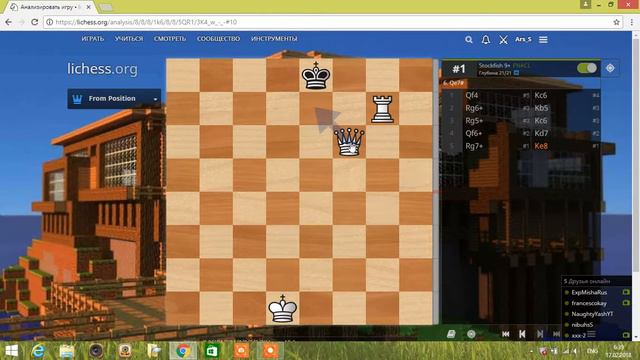The image size is (640, 360).
Task: Open friend ExpMishaRus
Action: point(589,292)
